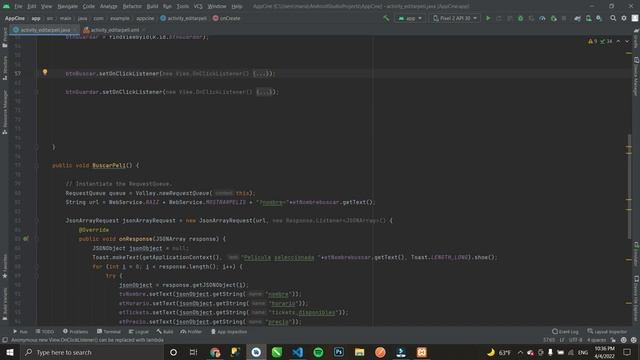Click the user account avatar icon
This screenshot has width=640, height=360.
635,18
